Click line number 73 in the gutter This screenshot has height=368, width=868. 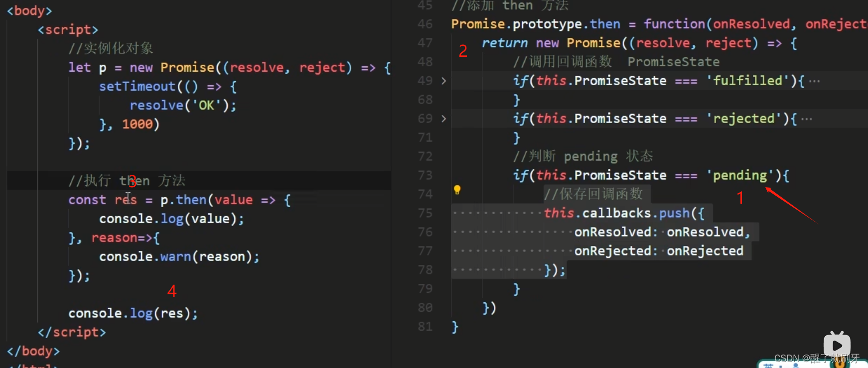tap(425, 175)
